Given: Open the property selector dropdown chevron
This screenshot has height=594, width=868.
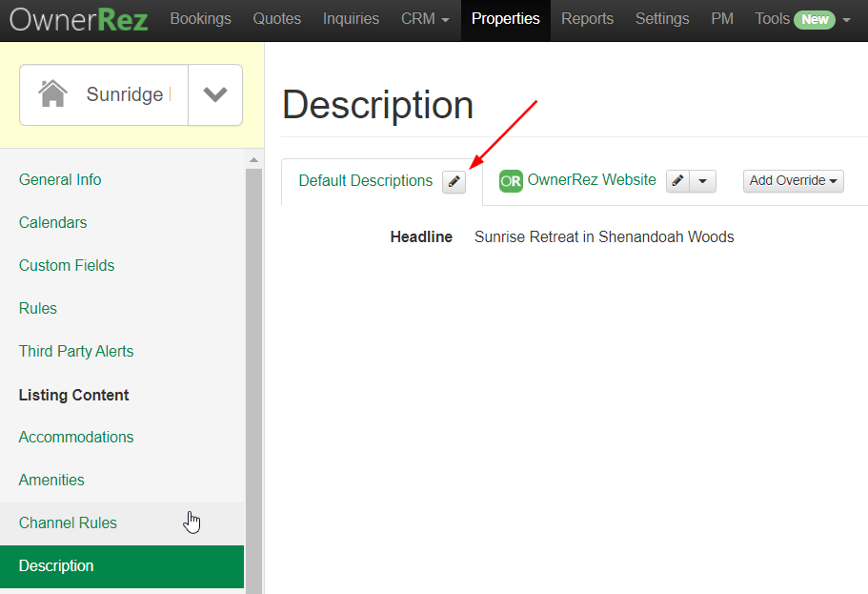Looking at the screenshot, I should pyautogui.click(x=215, y=93).
